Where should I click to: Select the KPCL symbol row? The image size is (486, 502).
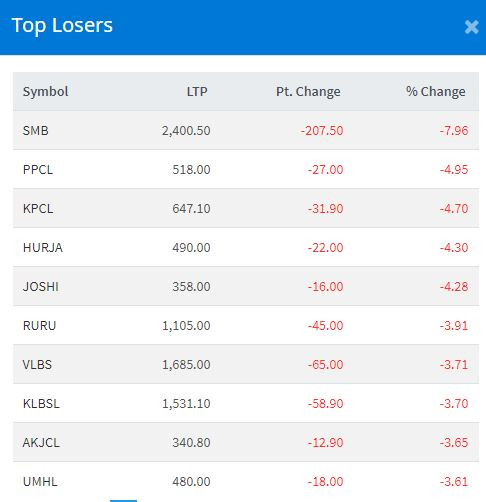pos(246,208)
